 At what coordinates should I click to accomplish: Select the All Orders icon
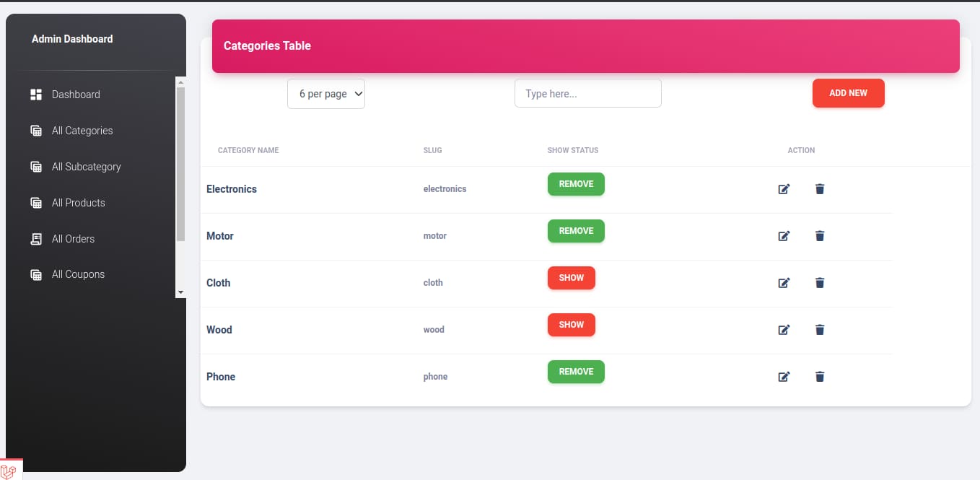point(36,238)
